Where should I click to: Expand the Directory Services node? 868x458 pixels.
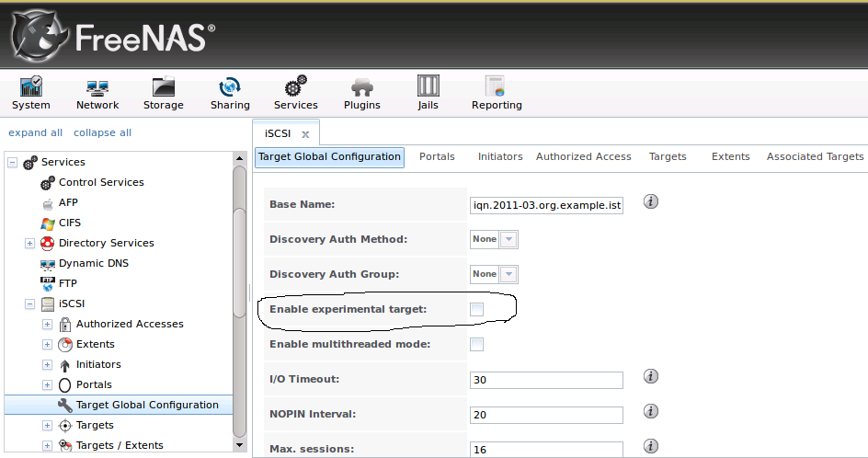click(x=30, y=243)
